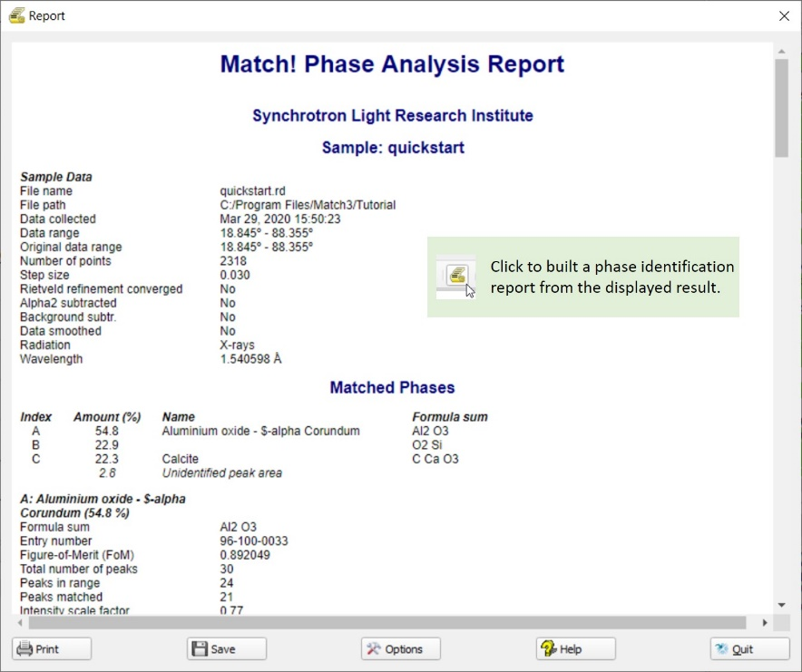Viewport: 802px width, 672px height.
Task: Close the Report window
Action: click(784, 15)
